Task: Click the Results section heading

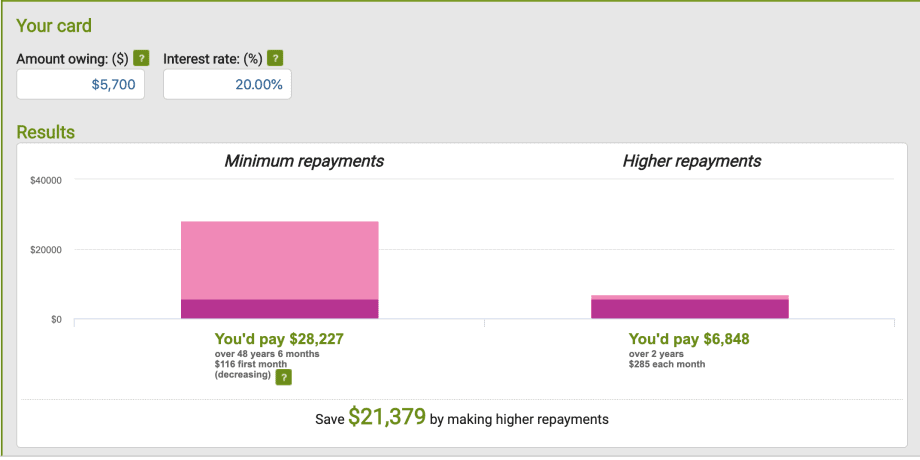Action: click(46, 132)
